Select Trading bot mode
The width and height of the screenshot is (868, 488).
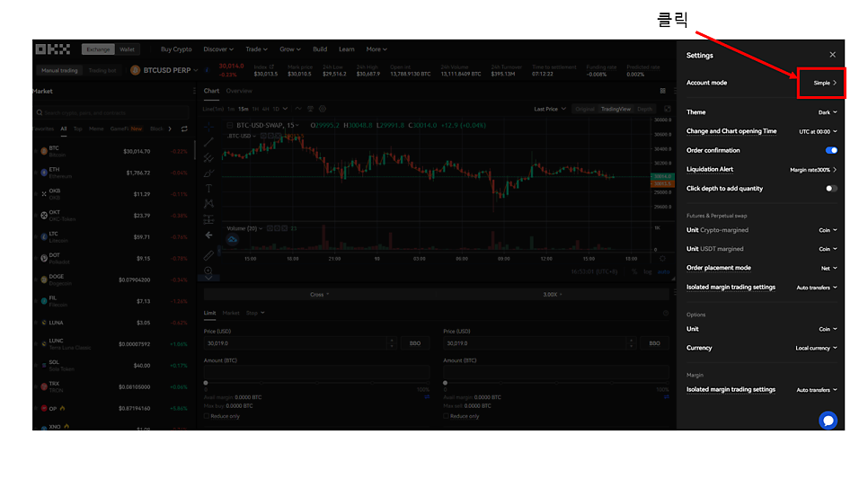click(x=102, y=70)
